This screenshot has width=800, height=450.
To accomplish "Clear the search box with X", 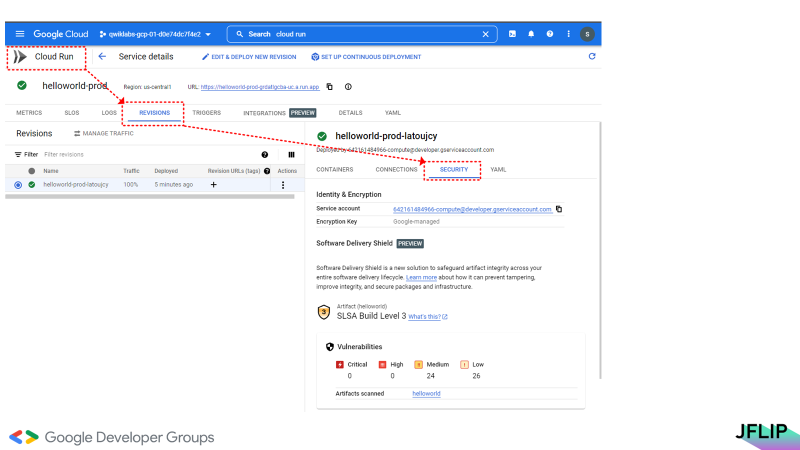I will 485,34.
